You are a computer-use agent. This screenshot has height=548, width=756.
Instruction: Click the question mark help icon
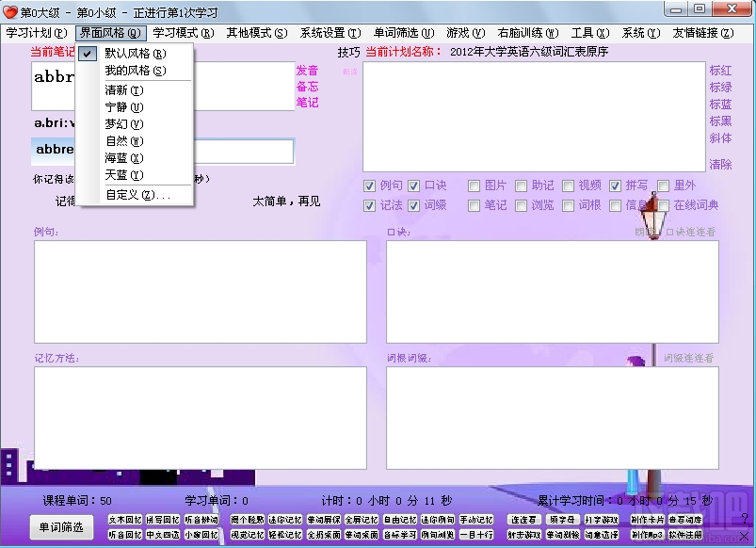coord(745,519)
